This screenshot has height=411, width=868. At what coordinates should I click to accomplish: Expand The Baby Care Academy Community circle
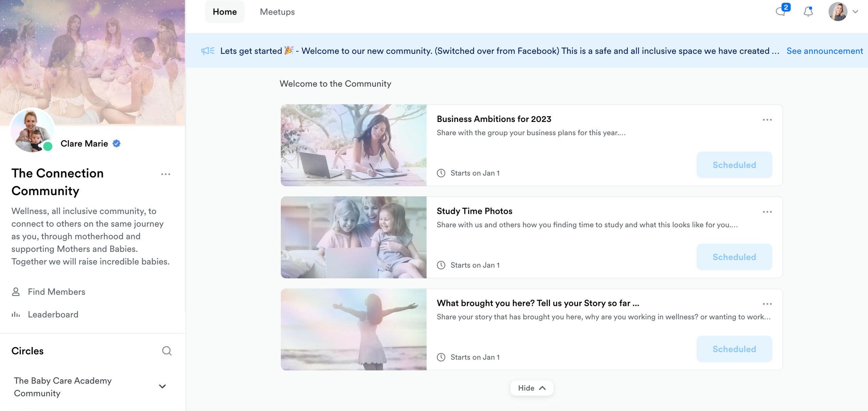tap(162, 387)
